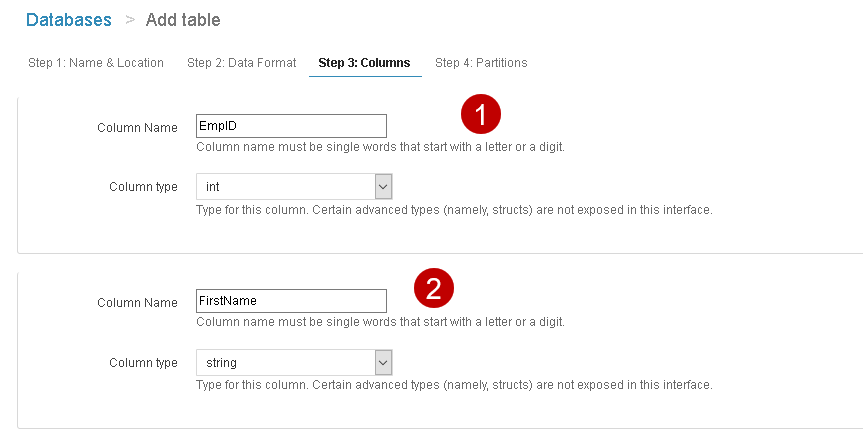The height and width of the screenshot is (429, 863).
Task: Click the FirstName column name field
Action: (x=290, y=301)
